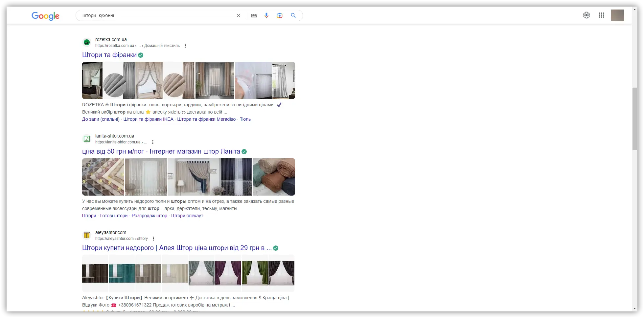
Task: Open the lanita-shtor.com.ua site name link
Action: point(115,136)
